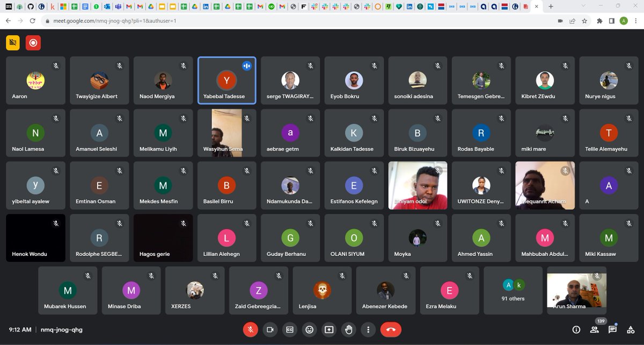Toggle the camera on or off
This screenshot has width=644, height=345.
270,329
